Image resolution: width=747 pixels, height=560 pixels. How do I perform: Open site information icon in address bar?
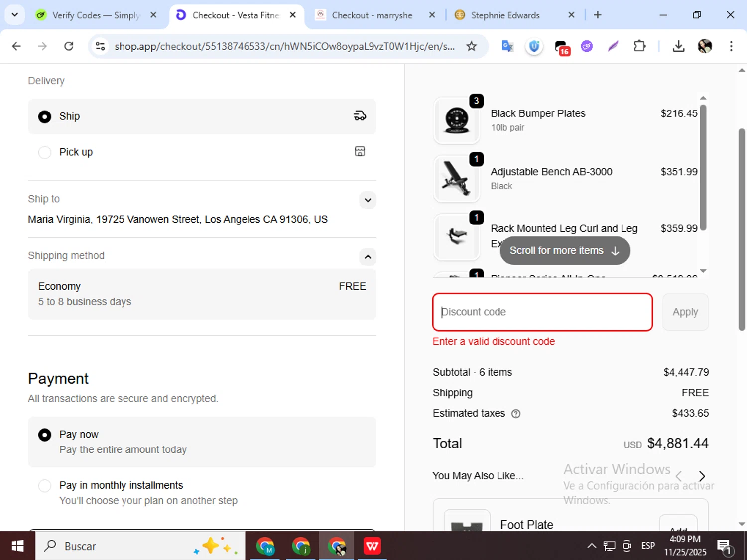[100, 46]
